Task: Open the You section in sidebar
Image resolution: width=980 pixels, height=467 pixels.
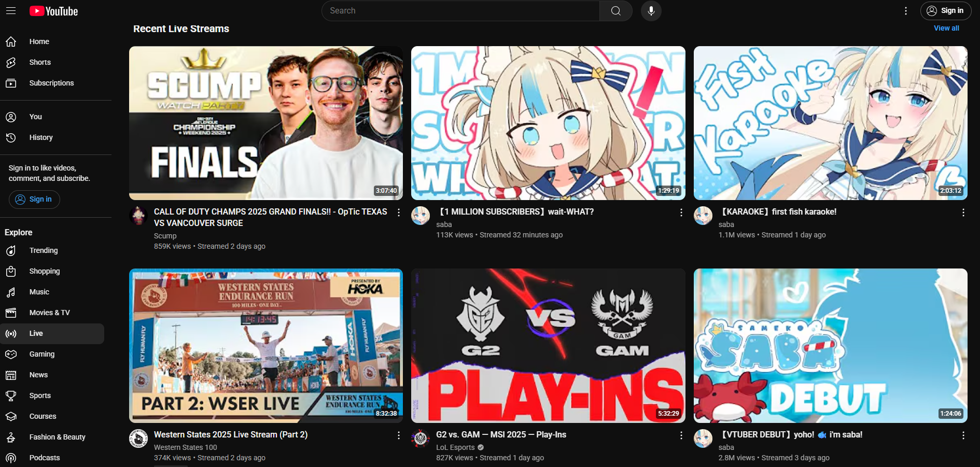Action: (52, 117)
